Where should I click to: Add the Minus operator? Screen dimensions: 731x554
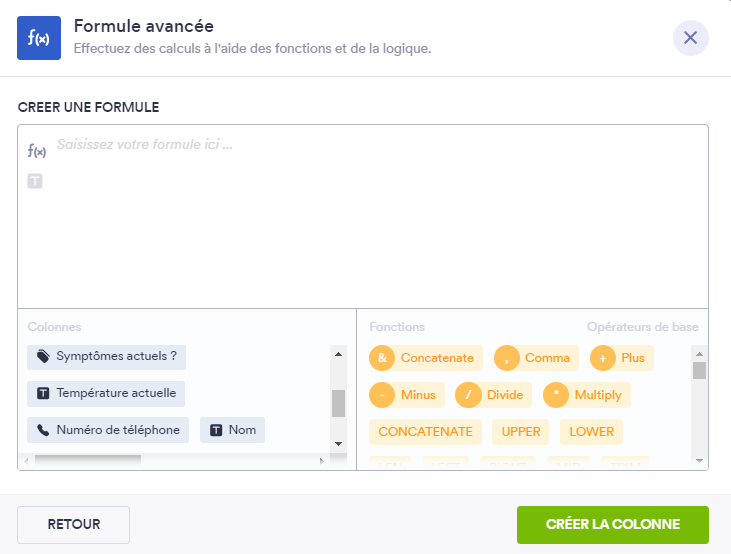407,395
